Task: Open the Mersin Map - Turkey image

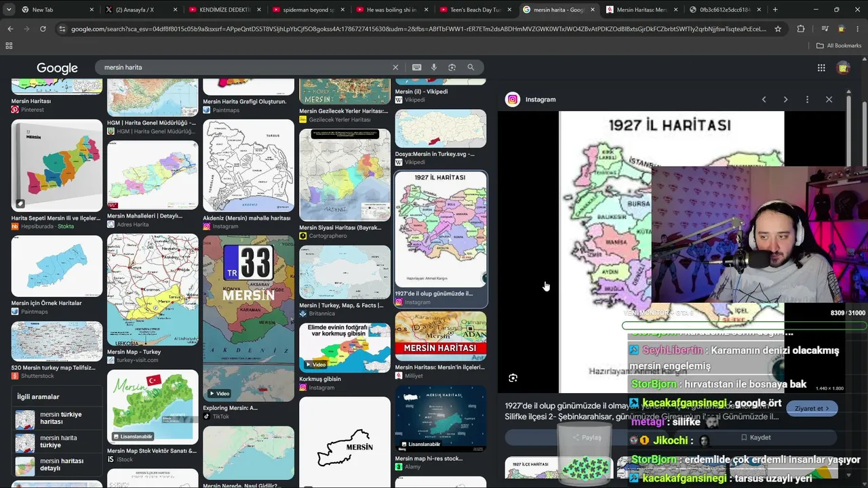Action: (x=153, y=290)
